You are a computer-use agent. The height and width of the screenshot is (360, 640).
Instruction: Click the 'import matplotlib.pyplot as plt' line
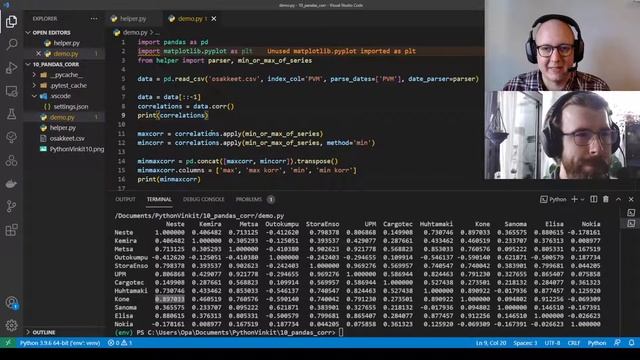tap(195, 51)
